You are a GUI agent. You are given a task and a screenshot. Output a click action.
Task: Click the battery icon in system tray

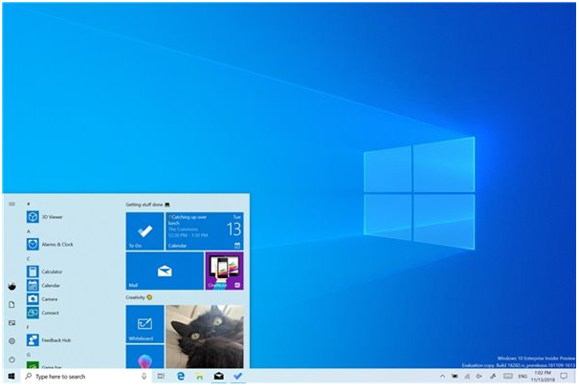coord(455,376)
